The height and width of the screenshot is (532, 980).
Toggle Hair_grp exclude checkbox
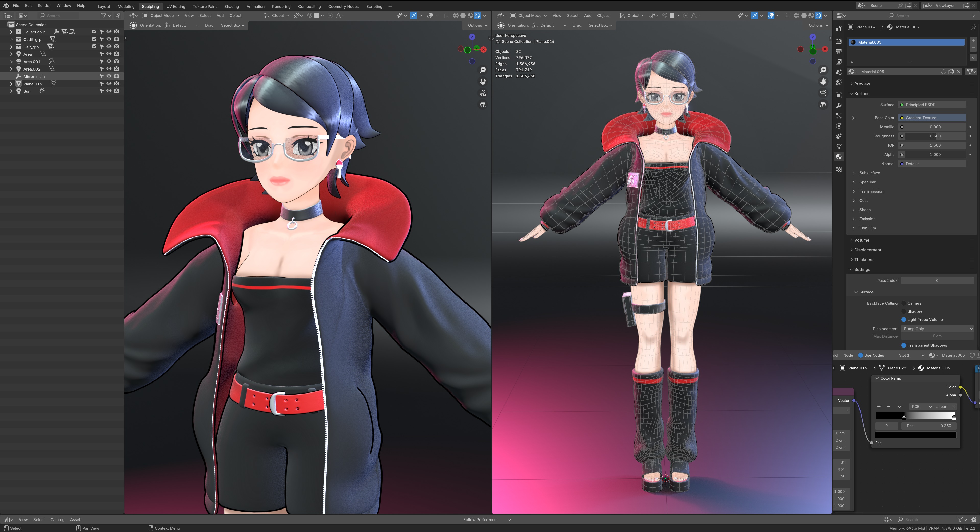click(x=94, y=47)
